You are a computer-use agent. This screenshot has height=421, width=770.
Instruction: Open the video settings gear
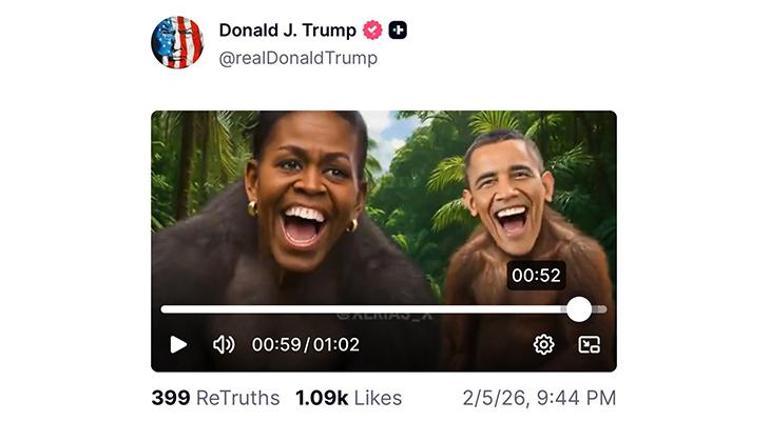pyautogui.click(x=544, y=344)
